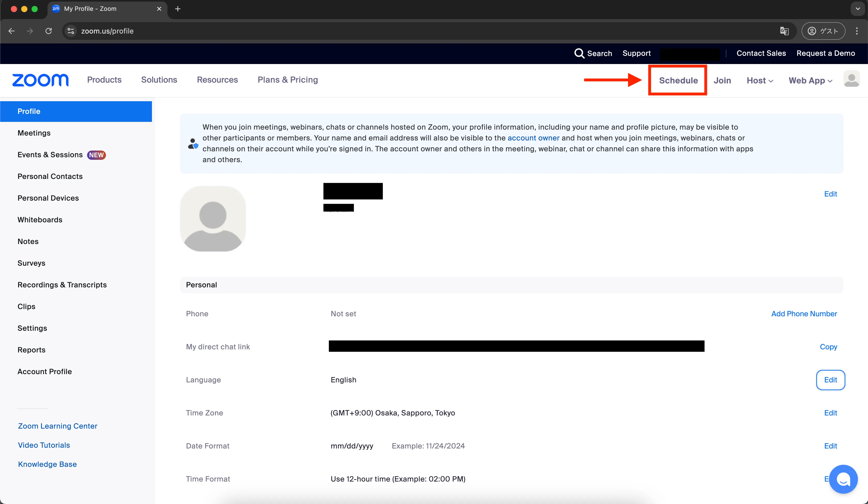Expand the Host dropdown
The width and height of the screenshot is (868, 504).
point(759,81)
